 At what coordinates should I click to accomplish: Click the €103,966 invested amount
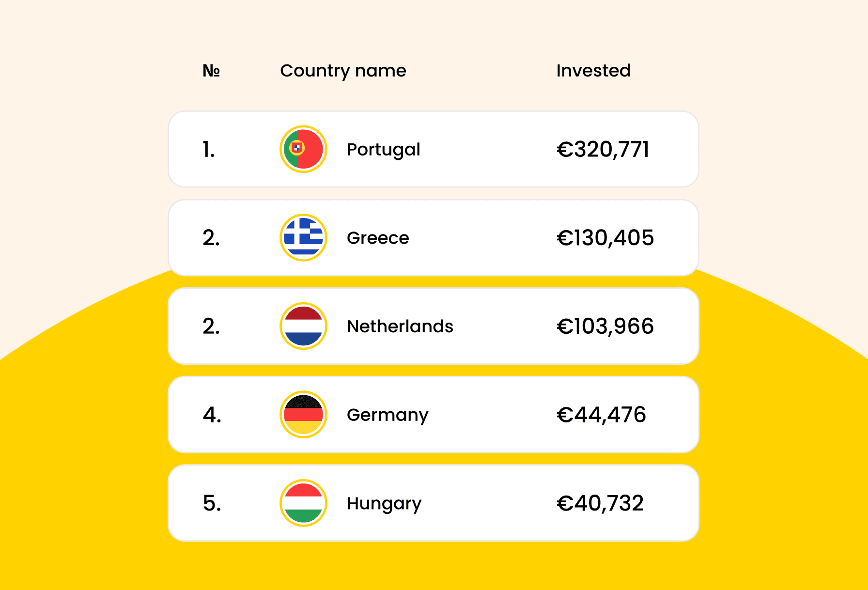[x=605, y=326]
